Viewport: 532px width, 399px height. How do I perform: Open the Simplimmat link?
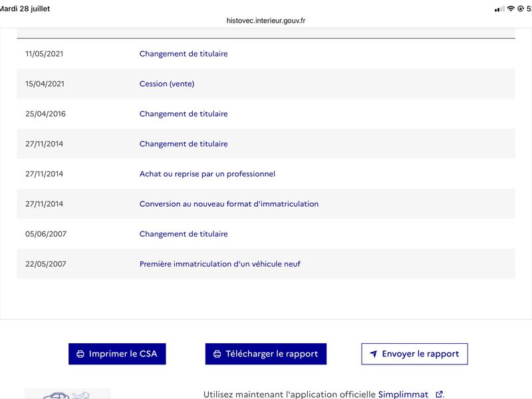[x=403, y=394]
